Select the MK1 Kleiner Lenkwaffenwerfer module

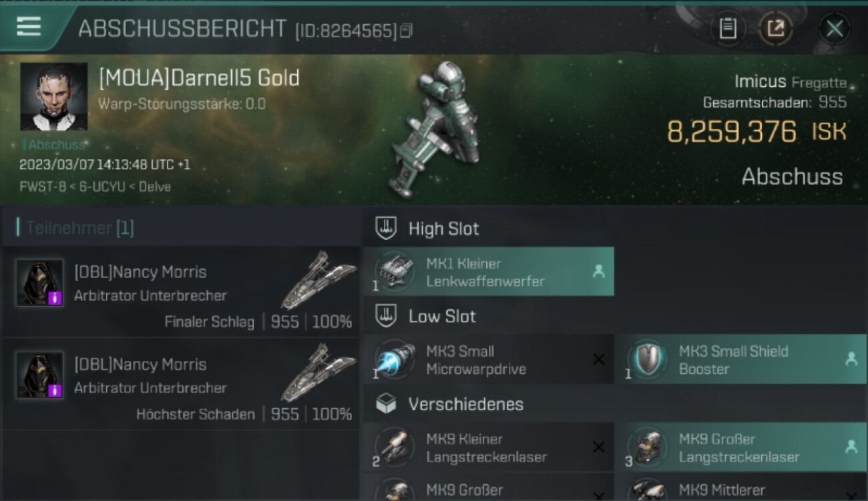click(489, 272)
